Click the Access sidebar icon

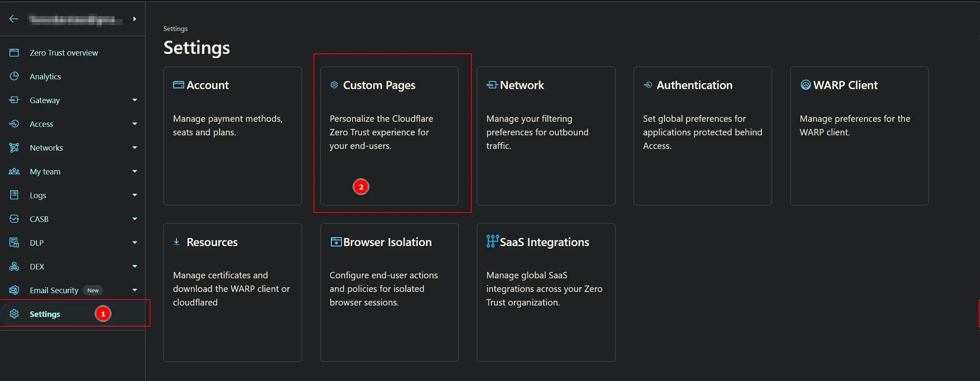point(14,124)
